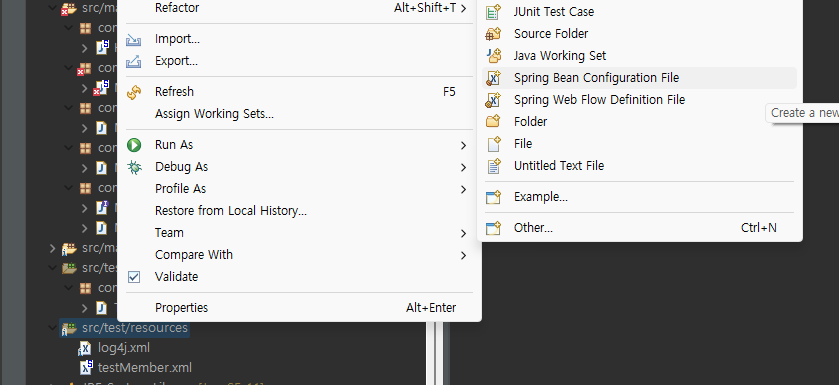Click the Example... wizard icon
The width and height of the screenshot is (839, 385).
click(493, 197)
